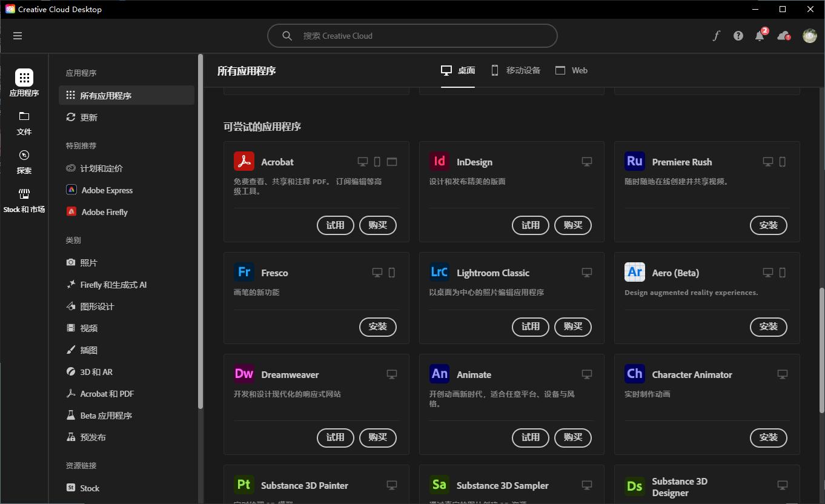This screenshot has width=825, height=504.
Task: Open the notifications bell icon
Action: (760, 36)
